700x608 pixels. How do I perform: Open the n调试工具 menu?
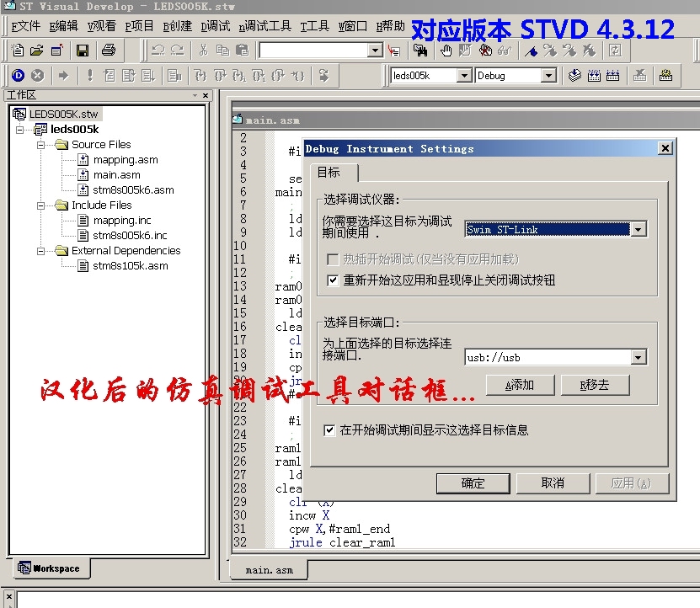point(265,26)
